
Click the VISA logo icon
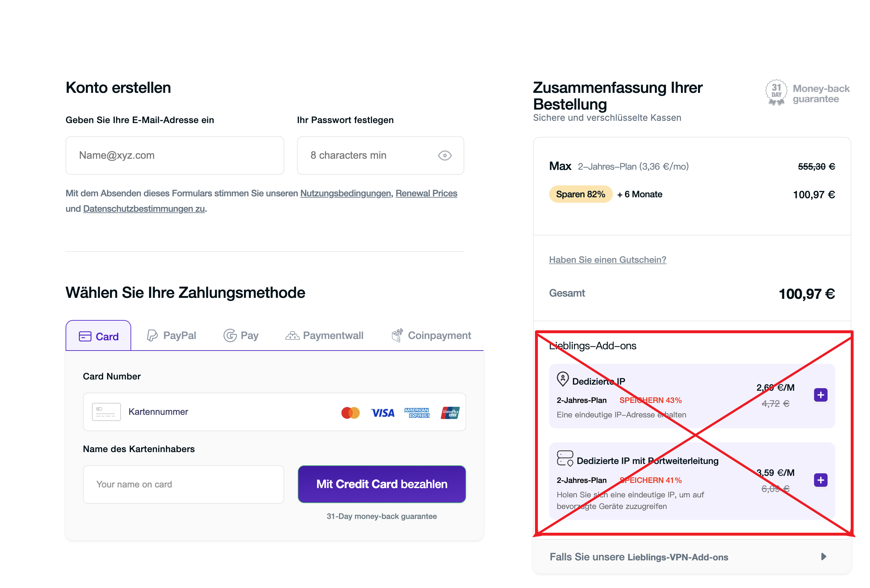[x=383, y=413]
